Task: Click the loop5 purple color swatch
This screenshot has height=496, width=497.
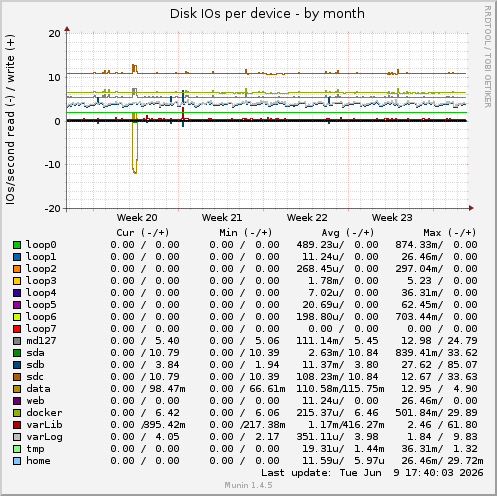Action: (x=17, y=305)
